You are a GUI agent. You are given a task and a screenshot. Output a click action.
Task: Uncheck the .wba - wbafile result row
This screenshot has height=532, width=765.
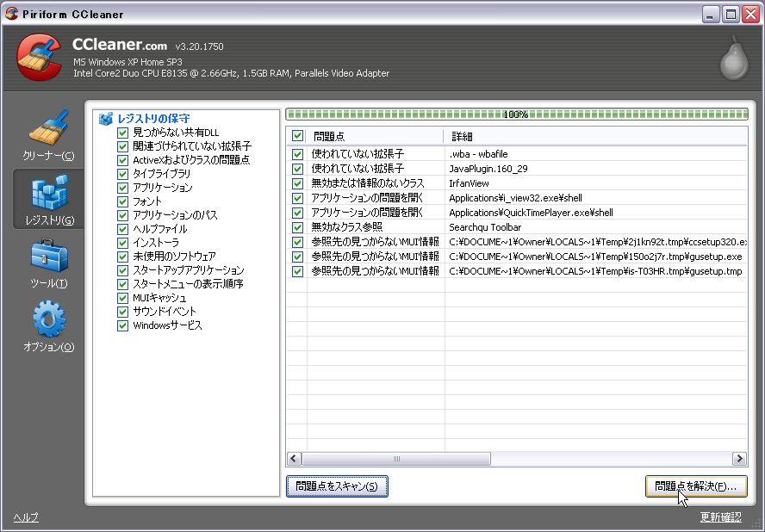point(297,154)
